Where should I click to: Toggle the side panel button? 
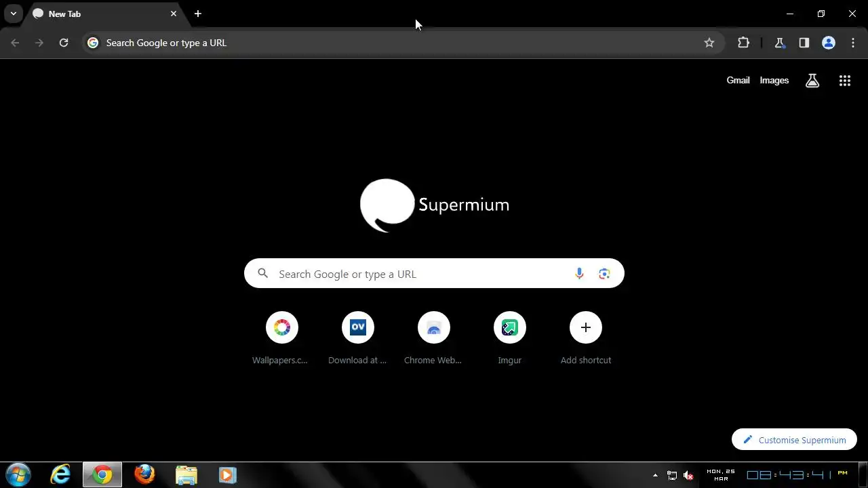coord(804,43)
